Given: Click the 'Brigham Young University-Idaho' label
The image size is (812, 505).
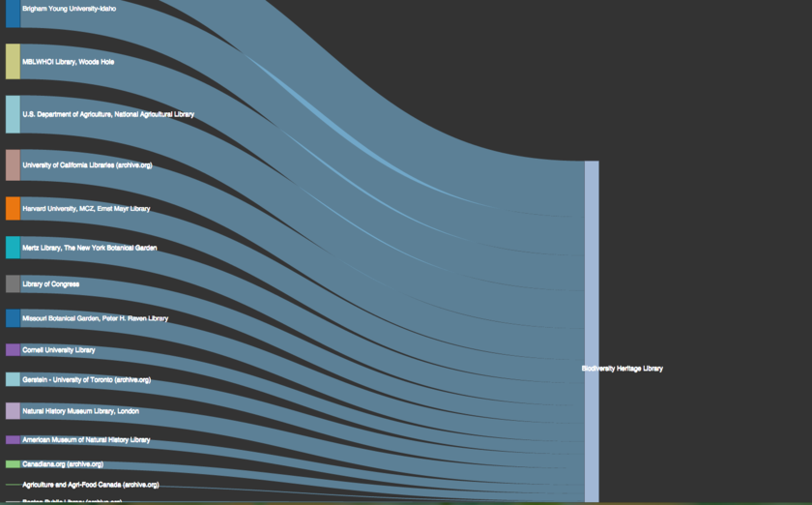Looking at the screenshot, I should point(70,9).
